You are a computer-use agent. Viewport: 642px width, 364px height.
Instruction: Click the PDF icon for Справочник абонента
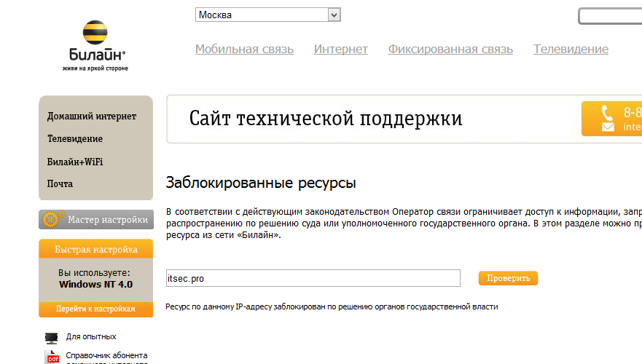[52, 357]
